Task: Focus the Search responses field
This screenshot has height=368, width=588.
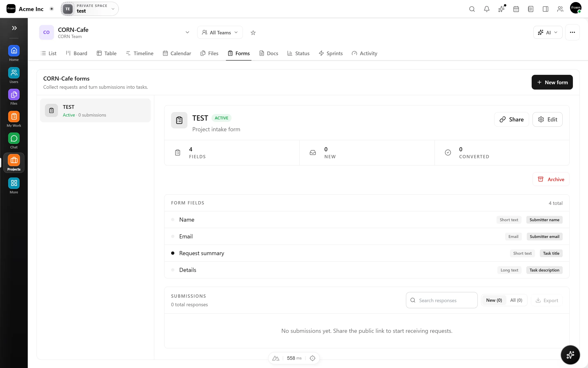Action: (441, 300)
